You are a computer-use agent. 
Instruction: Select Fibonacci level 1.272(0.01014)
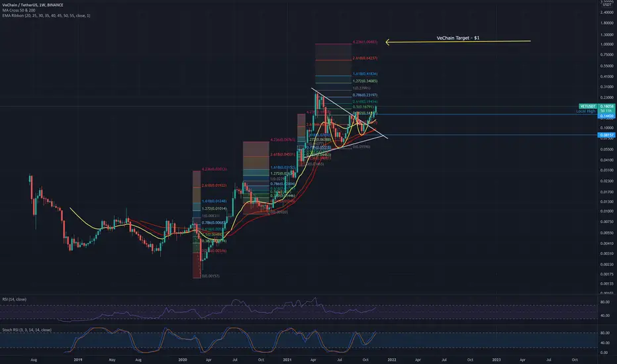point(214,208)
